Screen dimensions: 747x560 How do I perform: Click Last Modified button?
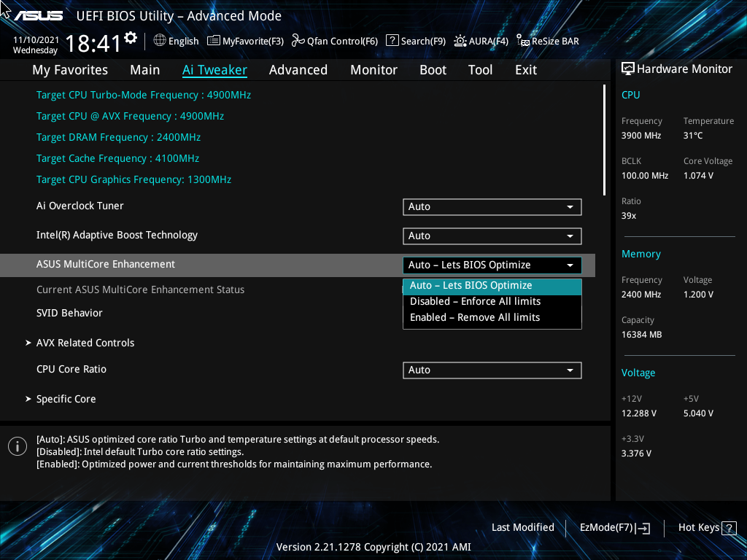tap(522, 528)
